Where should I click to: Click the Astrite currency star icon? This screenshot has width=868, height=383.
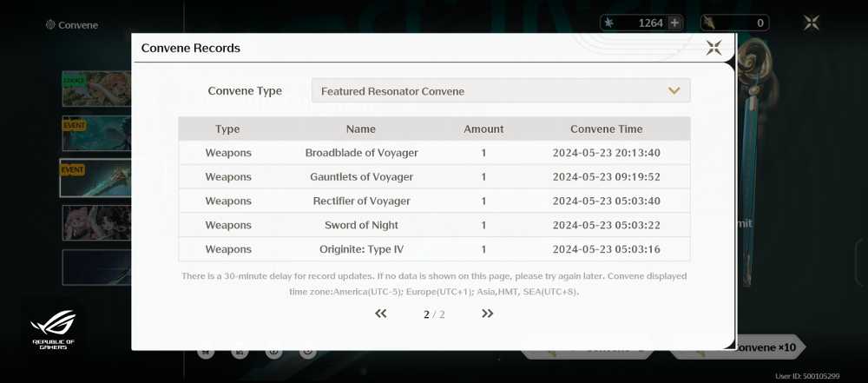[609, 23]
